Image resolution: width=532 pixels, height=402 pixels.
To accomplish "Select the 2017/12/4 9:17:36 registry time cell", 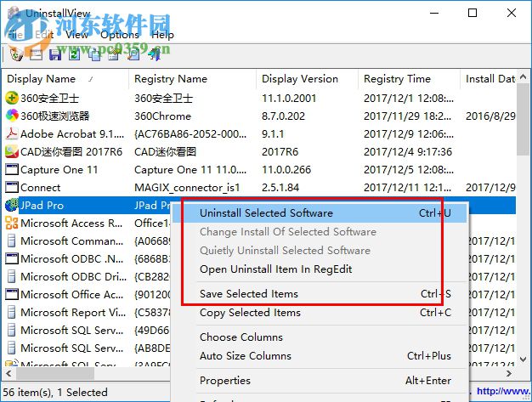I will [x=408, y=151].
